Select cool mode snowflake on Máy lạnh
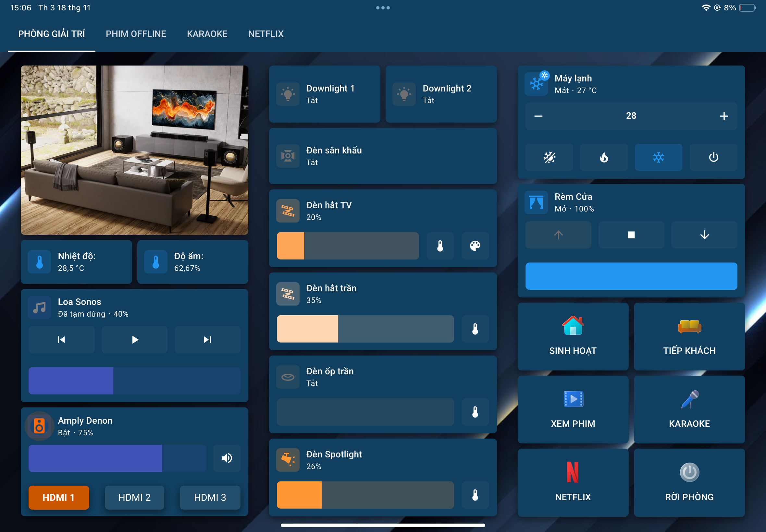 pos(658,157)
